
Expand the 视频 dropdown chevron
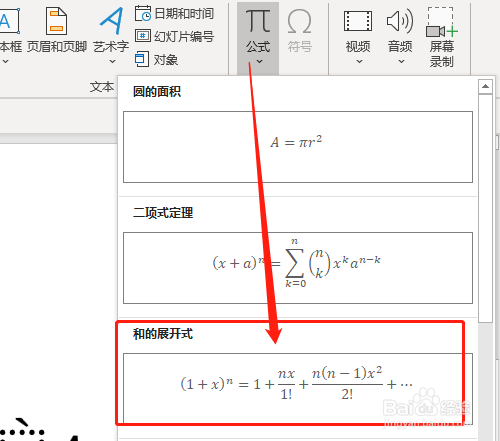pyautogui.click(x=359, y=61)
